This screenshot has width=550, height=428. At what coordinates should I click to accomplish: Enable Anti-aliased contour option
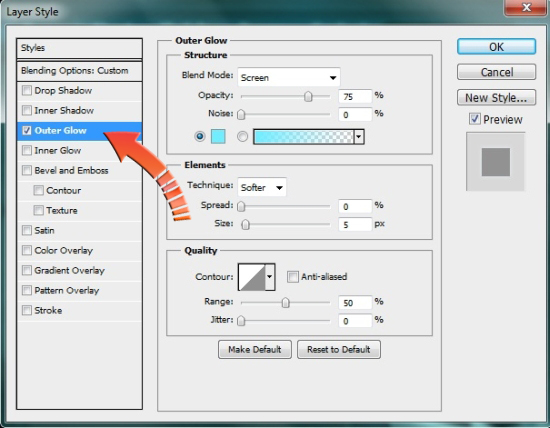coord(292,277)
